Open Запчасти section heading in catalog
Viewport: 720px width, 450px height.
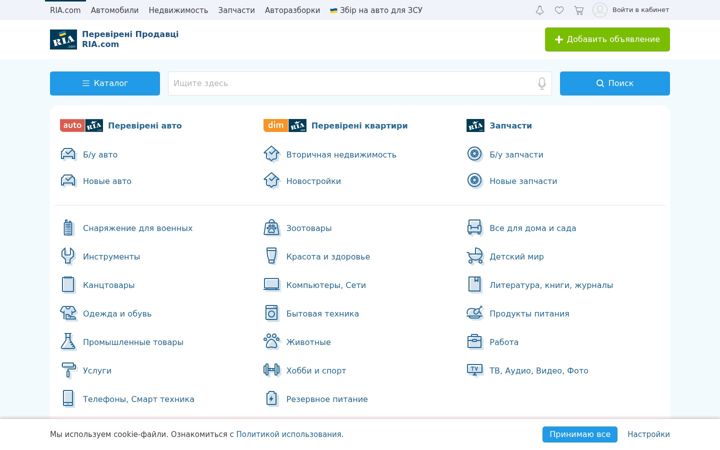click(x=499, y=125)
